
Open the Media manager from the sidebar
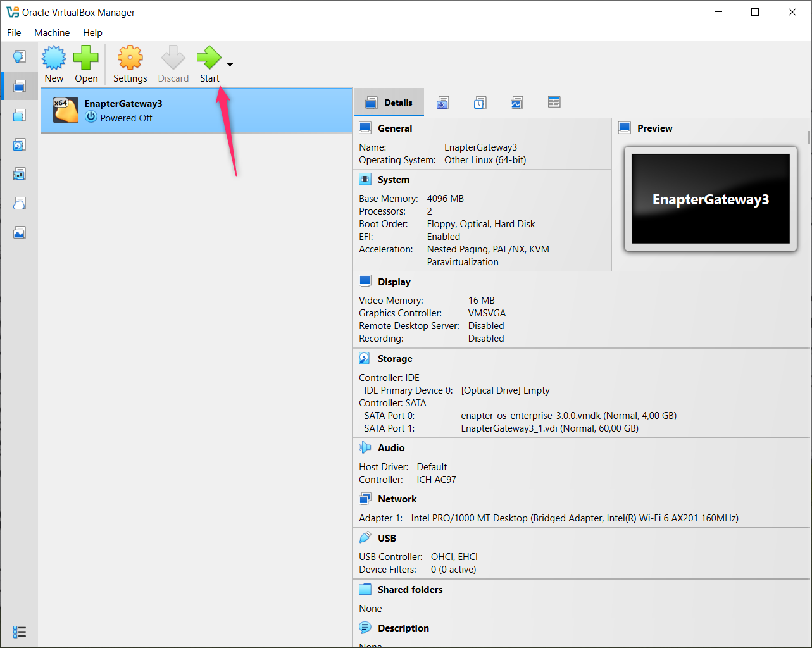tap(19, 144)
